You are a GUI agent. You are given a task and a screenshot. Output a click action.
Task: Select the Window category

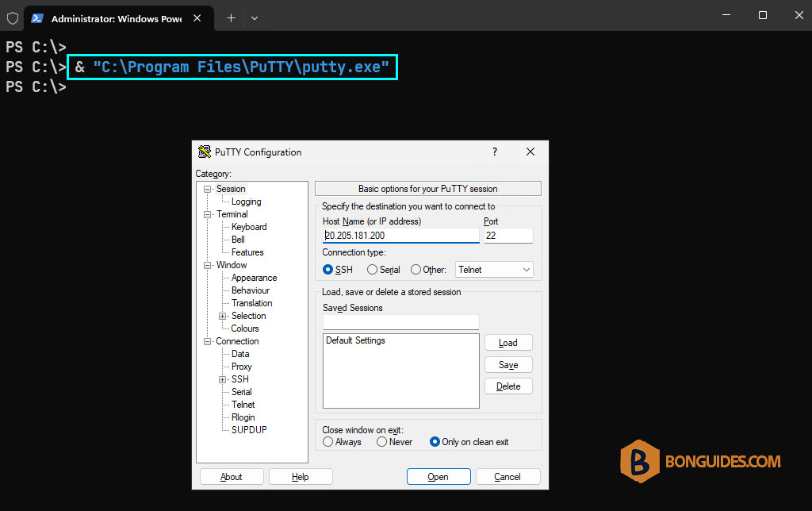(232, 265)
